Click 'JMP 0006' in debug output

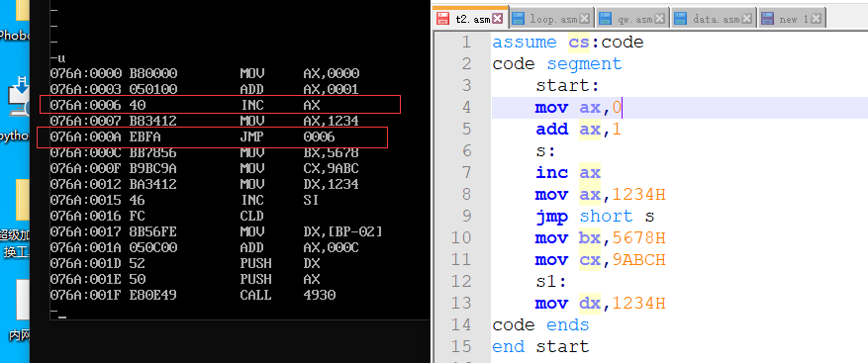287,136
